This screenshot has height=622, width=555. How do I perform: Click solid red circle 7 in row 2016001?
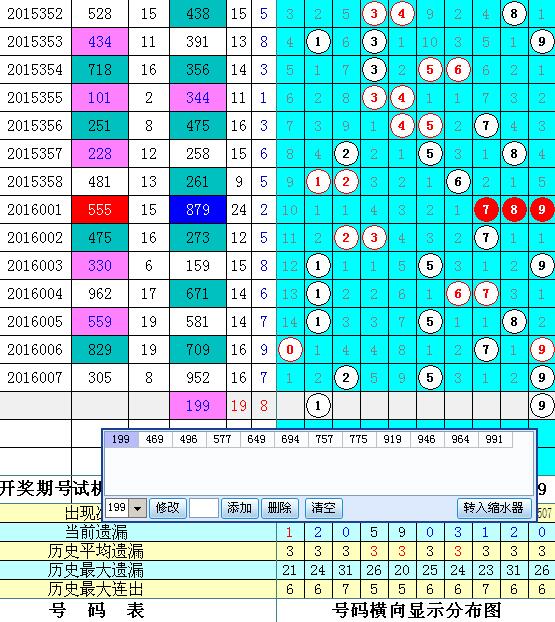click(x=486, y=209)
